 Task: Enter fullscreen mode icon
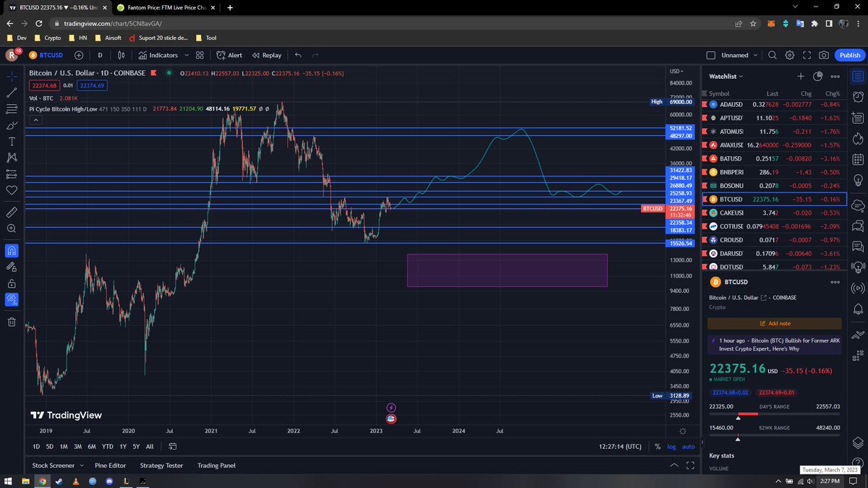(807, 55)
